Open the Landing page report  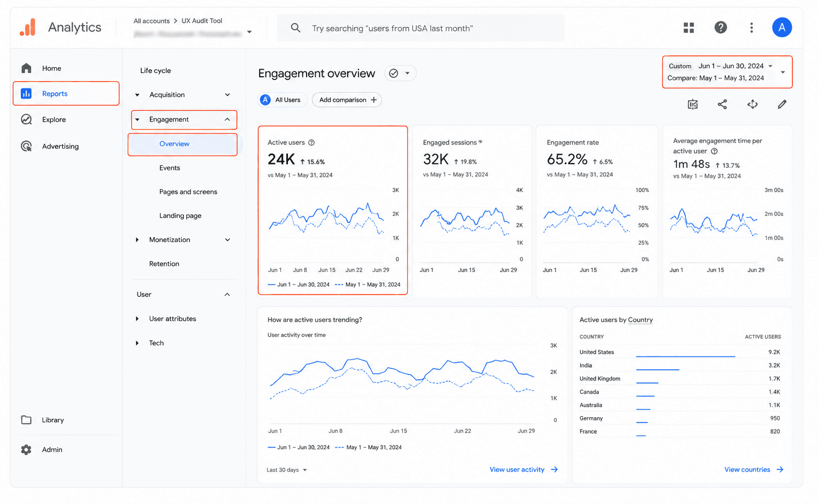coord(180,216)
